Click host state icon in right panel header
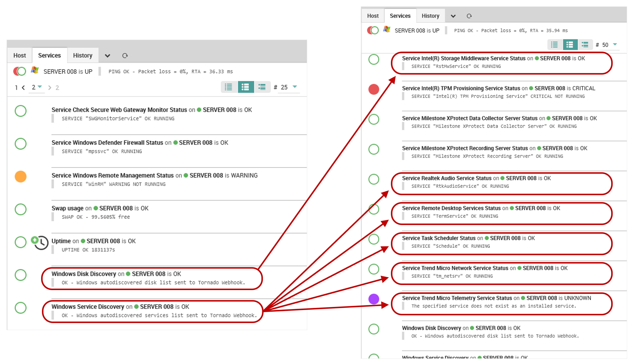Viewport: 634px width, 364px height. [373, 30]
